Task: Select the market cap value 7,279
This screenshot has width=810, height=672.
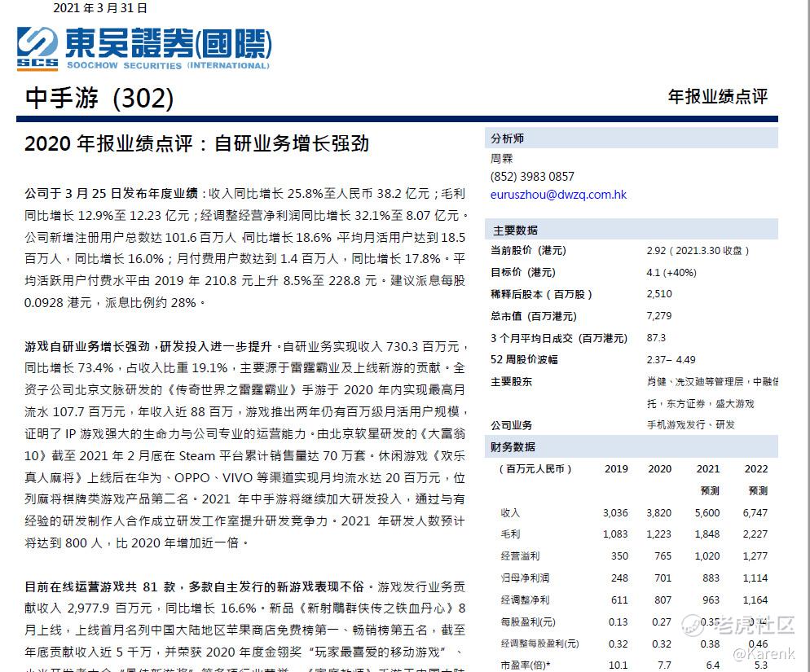Action: coord(658,315)
